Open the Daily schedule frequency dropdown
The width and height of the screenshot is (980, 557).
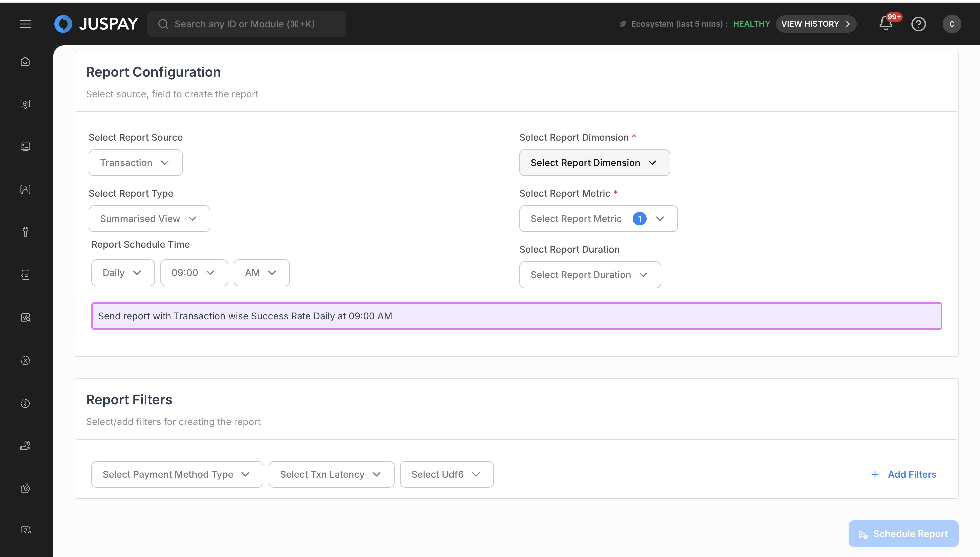(x=123, y=273)
